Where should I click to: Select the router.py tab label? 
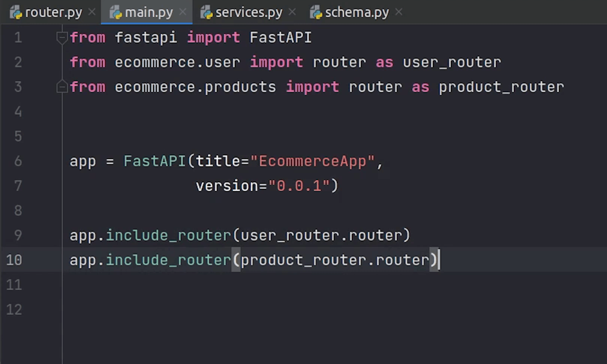coord(53,13)
